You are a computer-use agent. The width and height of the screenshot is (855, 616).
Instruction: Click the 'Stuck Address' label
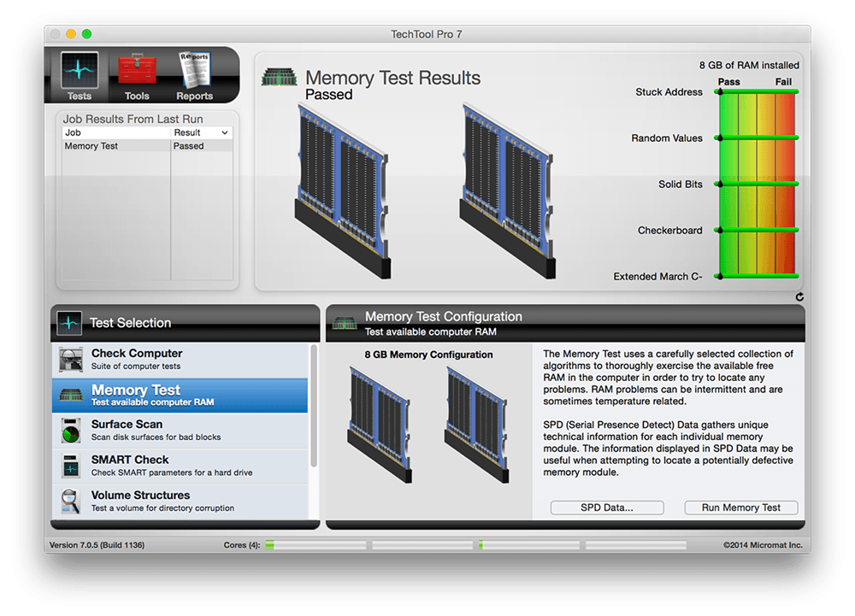tap(669, 92)
